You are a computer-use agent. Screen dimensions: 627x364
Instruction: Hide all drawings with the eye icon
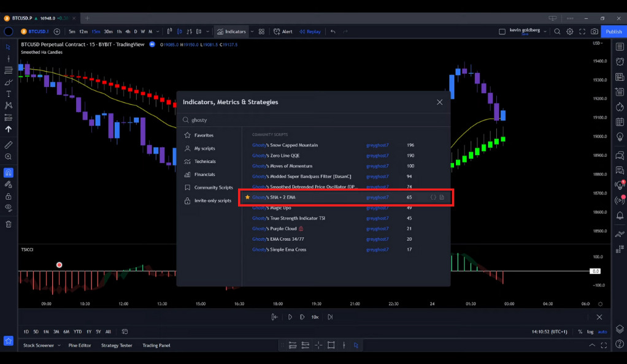9,208
